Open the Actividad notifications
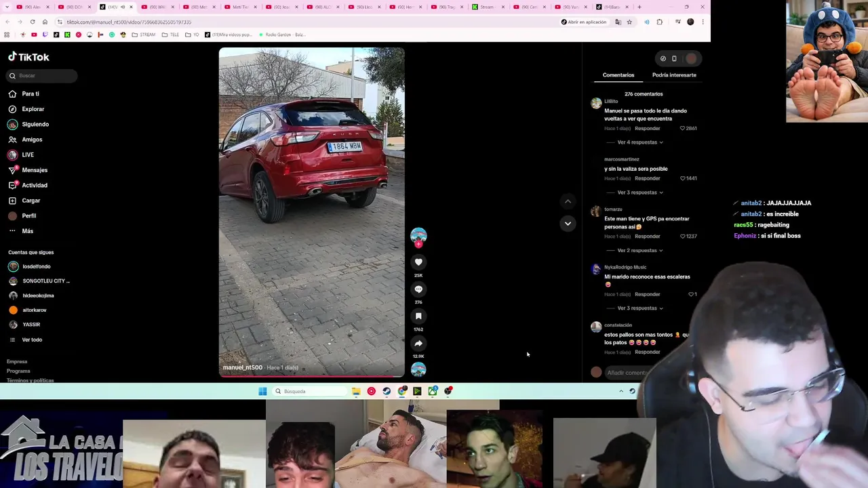This screenshot has height=488, width=868. point(35,185)
